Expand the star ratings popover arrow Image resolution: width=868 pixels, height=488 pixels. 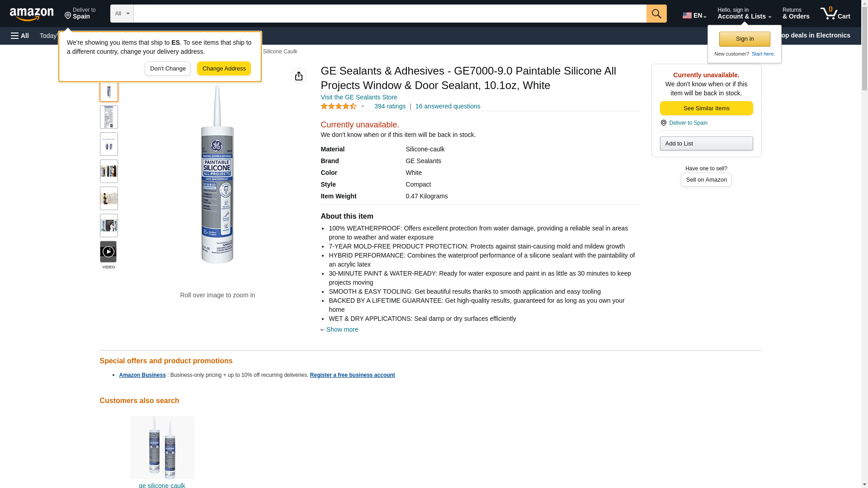363,106
